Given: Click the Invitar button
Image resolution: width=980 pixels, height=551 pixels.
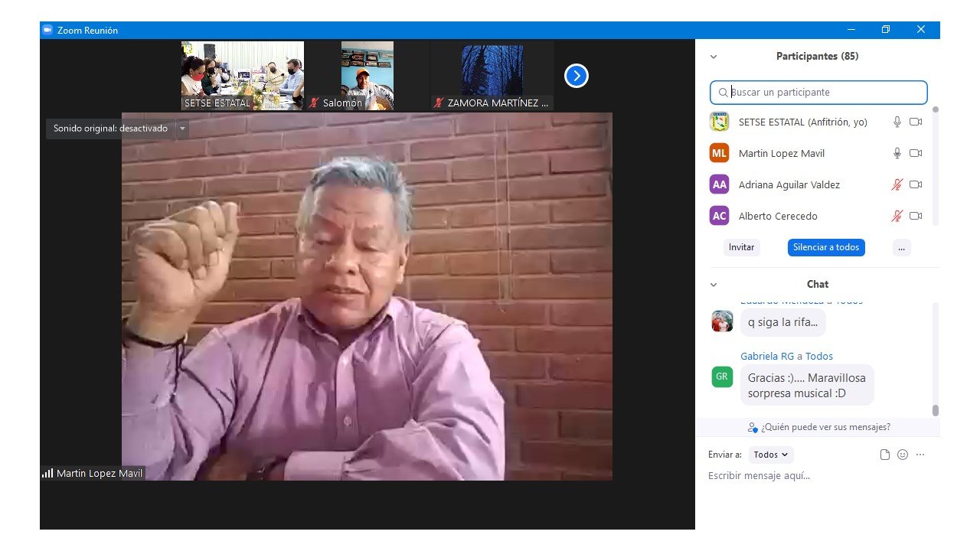Looking at the screenshot, I should (x=741, y=247).
